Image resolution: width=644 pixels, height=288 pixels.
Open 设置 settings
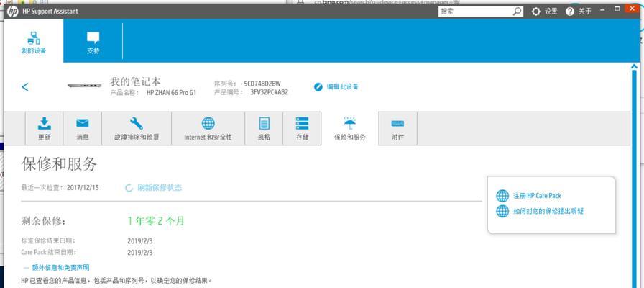tap(551, 12)
